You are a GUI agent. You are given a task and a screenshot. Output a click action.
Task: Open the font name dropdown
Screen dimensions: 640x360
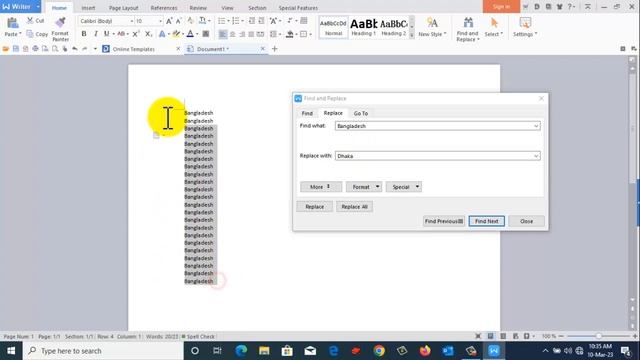pos(131,21)
